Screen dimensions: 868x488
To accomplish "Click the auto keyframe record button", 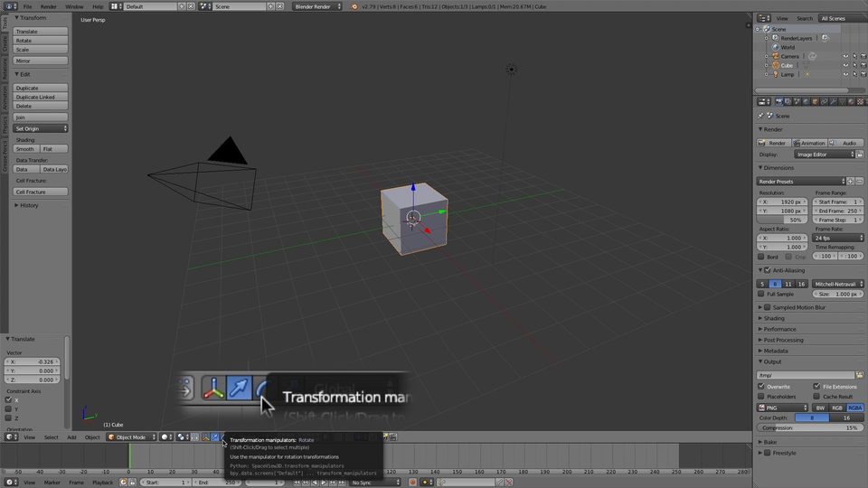I will coord(412,483).
